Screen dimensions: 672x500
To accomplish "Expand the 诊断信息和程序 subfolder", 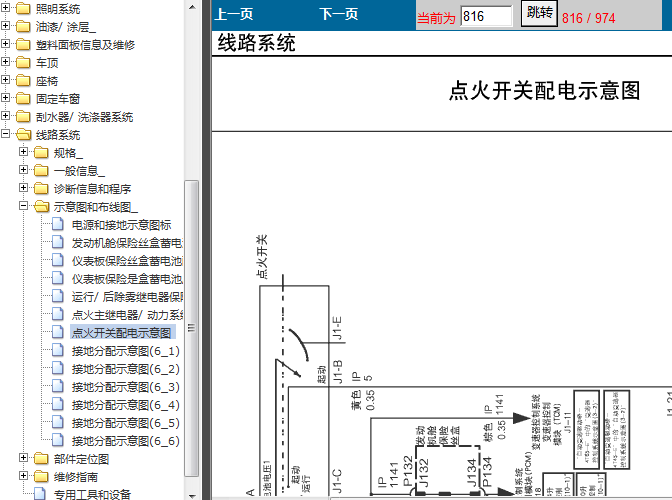I will tap(23, 188).
